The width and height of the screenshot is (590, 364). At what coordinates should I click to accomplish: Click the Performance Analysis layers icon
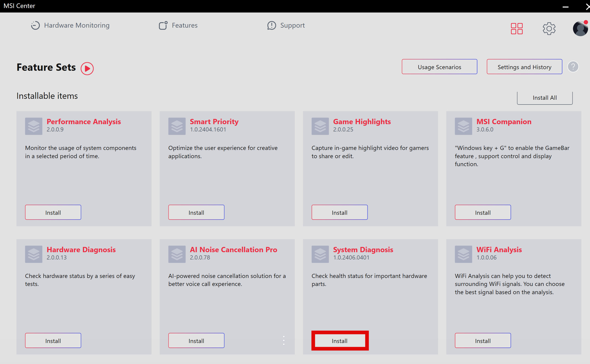click(34, 126)
